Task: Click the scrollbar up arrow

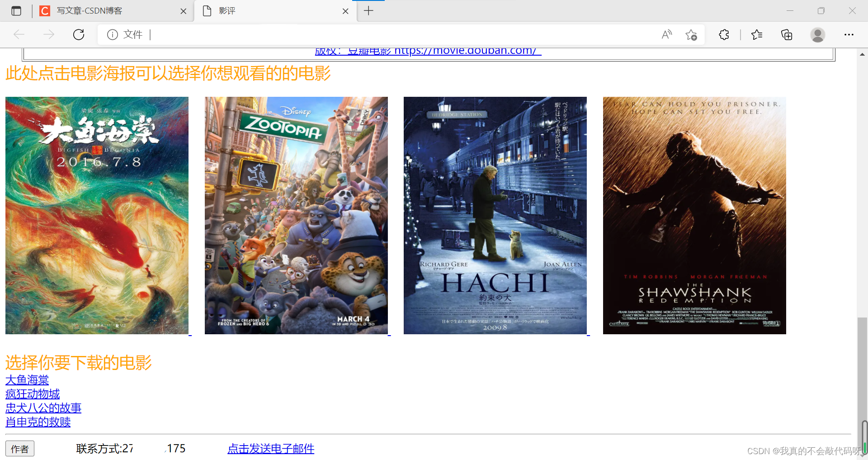Action: point(863,54)
